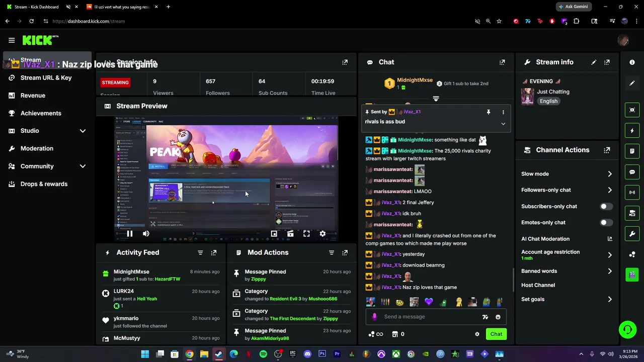
Task: Expand the pinned chat message chevron
Action: tap(503, 124)
